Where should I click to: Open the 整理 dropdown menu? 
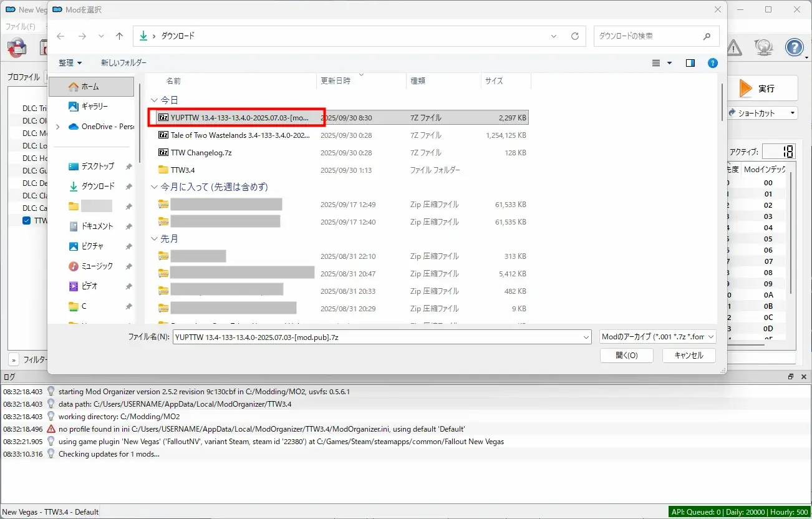pyautogui.click(x=70, y=63)
